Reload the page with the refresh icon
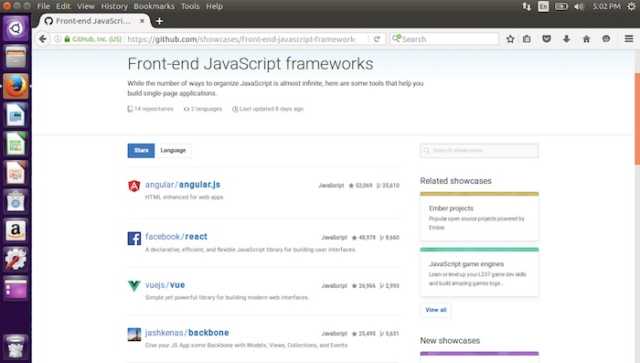This screenshot has height=363, width=640. (x=377, y=39)
